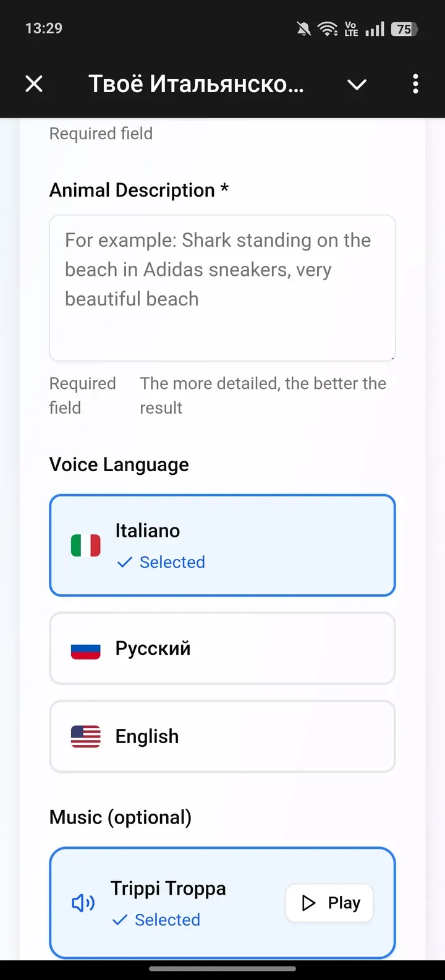Click the Italian flag icon

click(85, 545)
